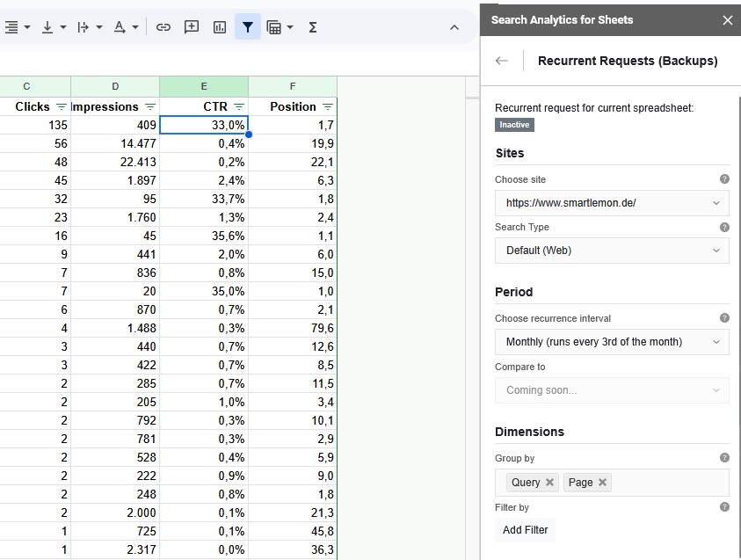
Task: Click the Position header cell
Action: click(x=293, y=106)
